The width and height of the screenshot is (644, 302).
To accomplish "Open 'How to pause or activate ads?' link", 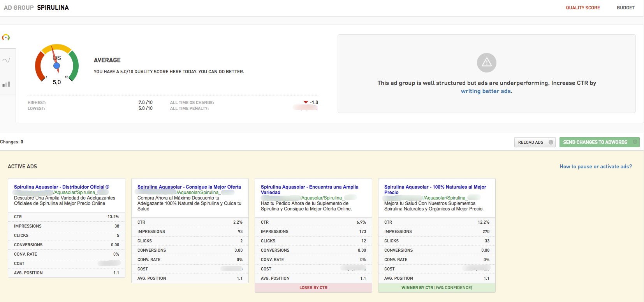I will tap(596, 166).
